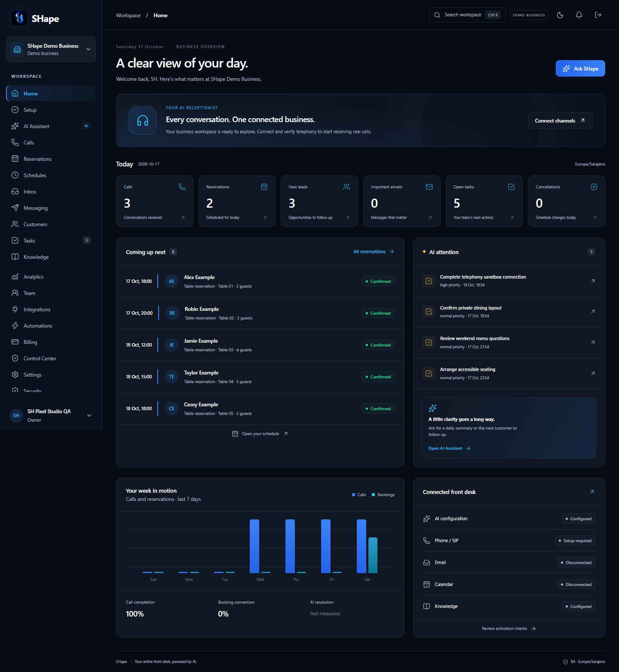Click Calendar row in Connected front desk
Viewport: 619px width, 672px height.
click(509, 584)
